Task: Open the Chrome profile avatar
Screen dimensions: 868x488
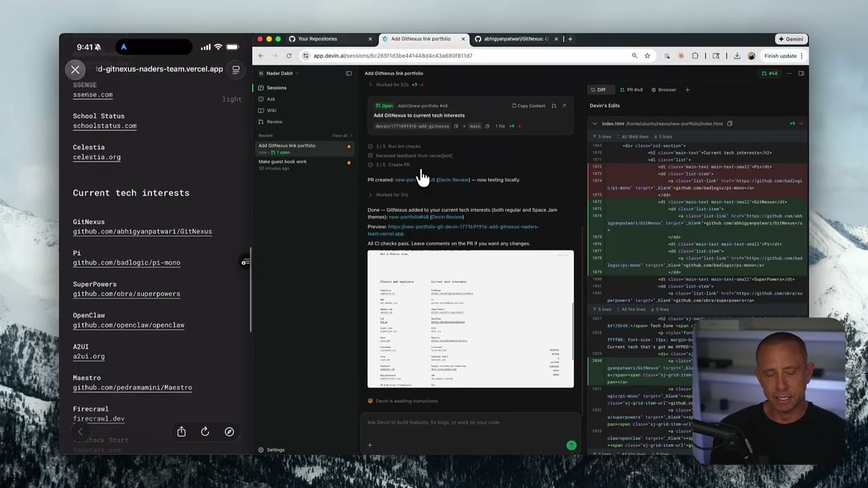Action: point(751,56)
